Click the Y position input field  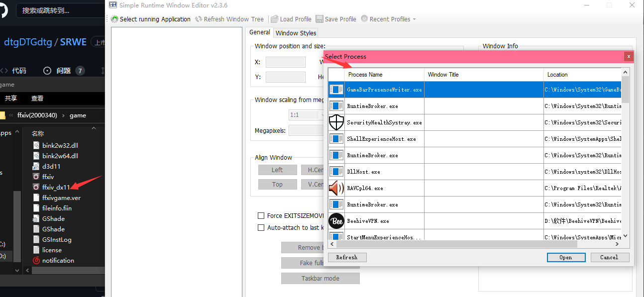[285, 77]
